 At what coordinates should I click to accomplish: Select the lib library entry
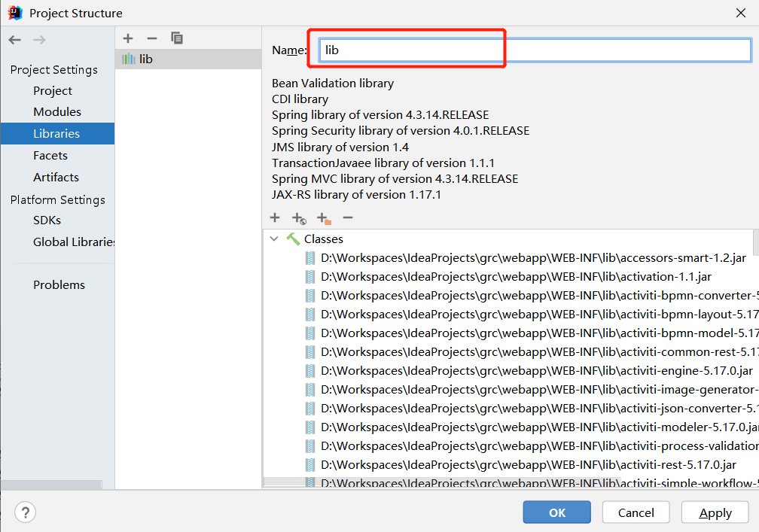[x=188, y=59]
